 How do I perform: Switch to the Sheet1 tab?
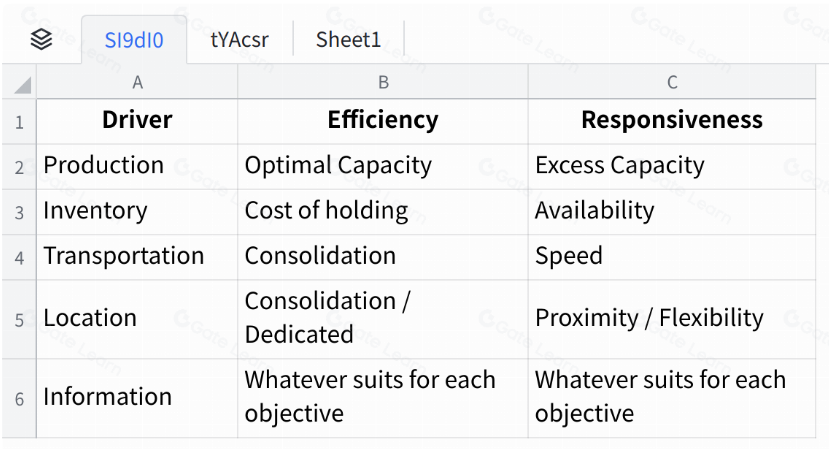click(x=348, y=40)
